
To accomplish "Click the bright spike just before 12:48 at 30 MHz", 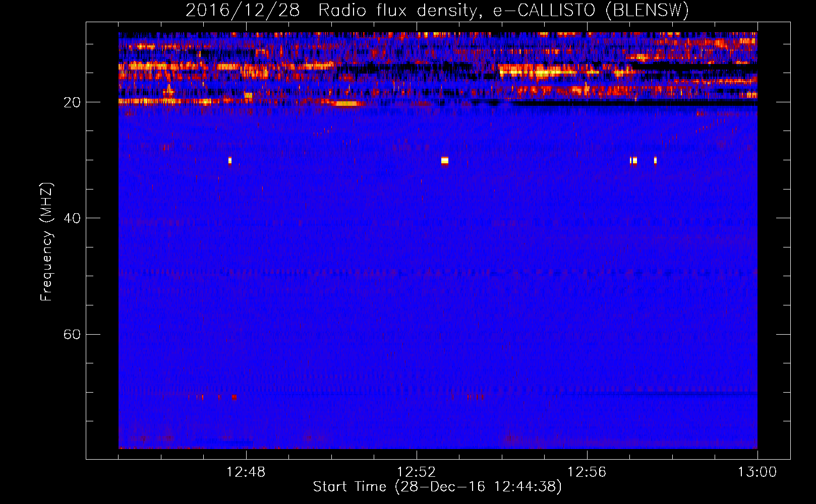I will click(230, 161).
